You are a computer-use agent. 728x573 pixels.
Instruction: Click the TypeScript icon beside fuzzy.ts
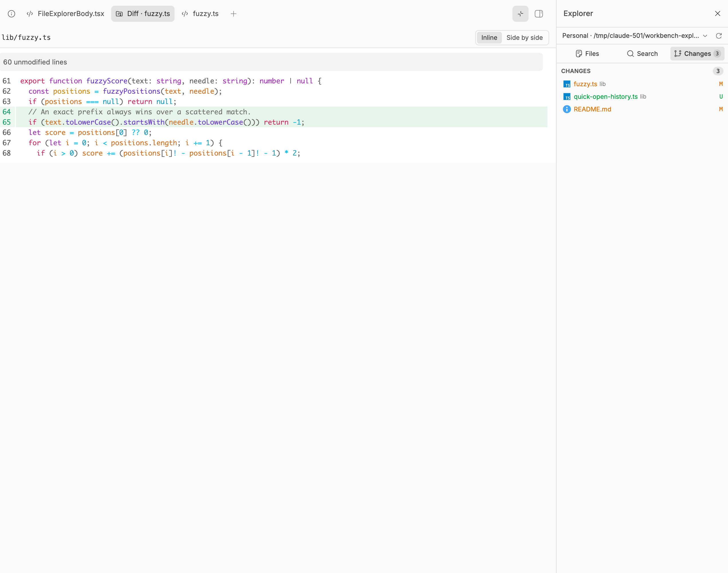(x=567, y=84)
